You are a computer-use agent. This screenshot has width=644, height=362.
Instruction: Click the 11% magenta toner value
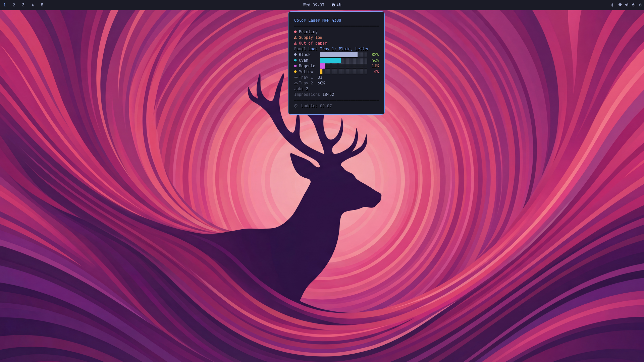(x=375, y=66)
